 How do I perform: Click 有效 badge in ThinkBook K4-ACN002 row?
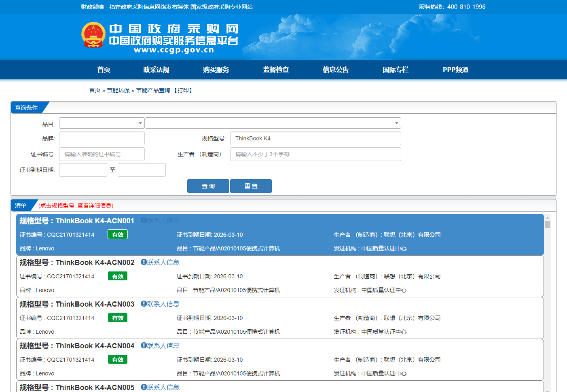tap(118, 276)
